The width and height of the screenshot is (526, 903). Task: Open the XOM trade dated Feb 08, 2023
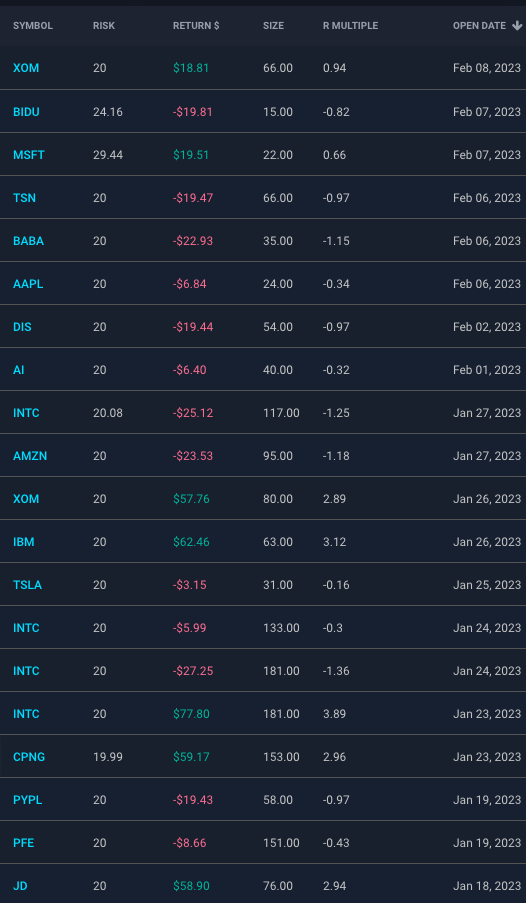(26, 68)
